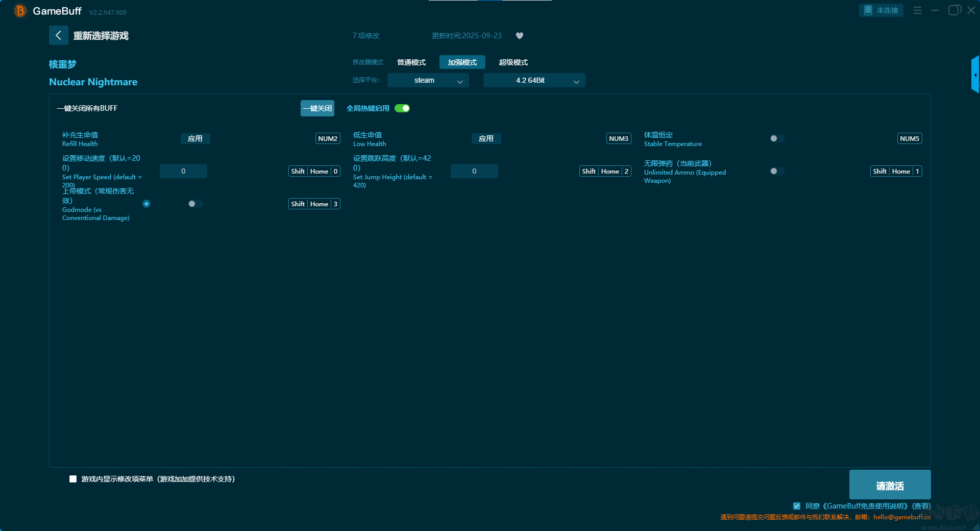The width and height of the screenshot is (980, 531).
Task: Enable the Unlimited Ammo toggle
Action: click(x=776, y=171)
